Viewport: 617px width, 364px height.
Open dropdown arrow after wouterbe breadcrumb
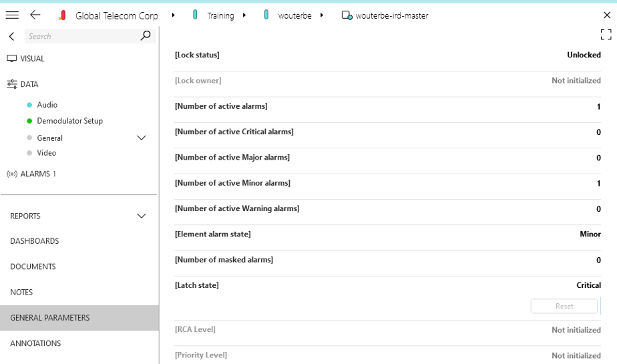pyautogui.click(x=323, y=15)
